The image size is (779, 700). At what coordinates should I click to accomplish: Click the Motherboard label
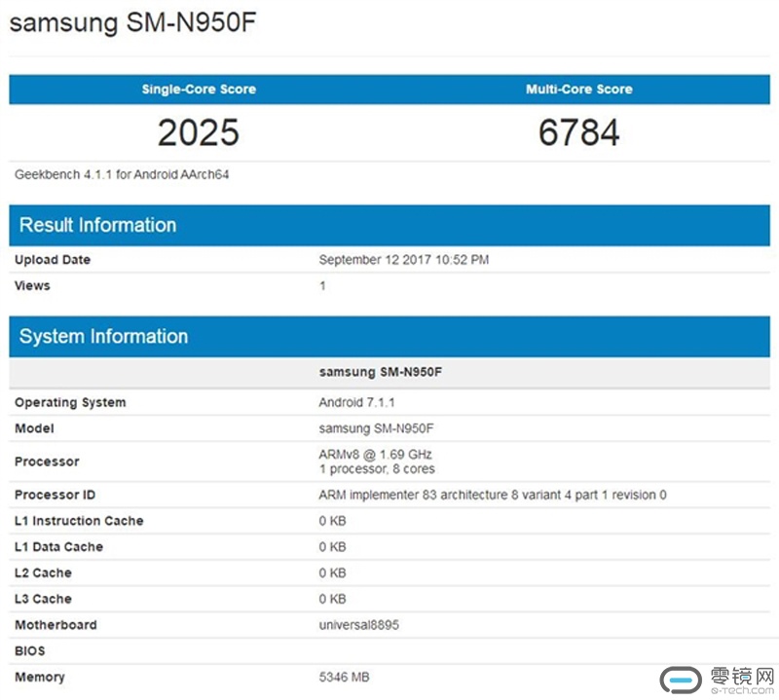[56, 624]
